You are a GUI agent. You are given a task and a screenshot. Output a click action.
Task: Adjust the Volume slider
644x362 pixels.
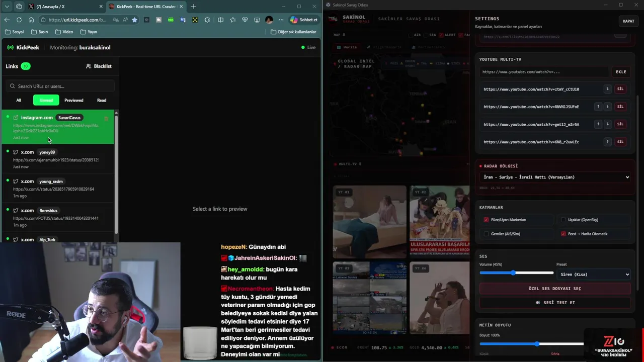coord(517,273)
